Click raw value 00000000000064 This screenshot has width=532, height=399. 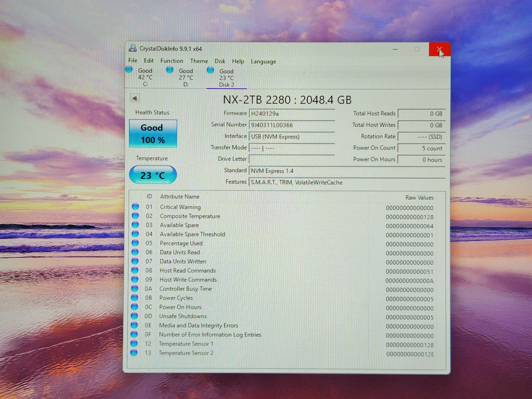point(410,226)
